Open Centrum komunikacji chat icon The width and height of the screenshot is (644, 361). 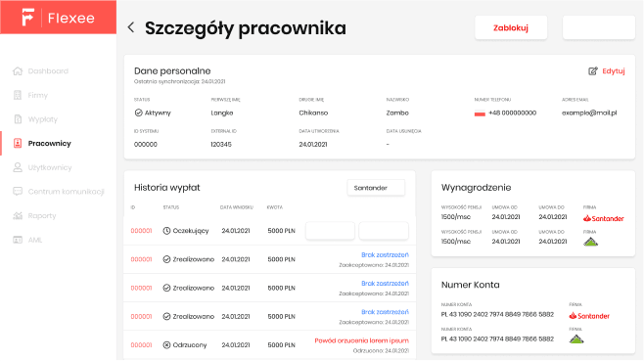click(x=18, y=192)
